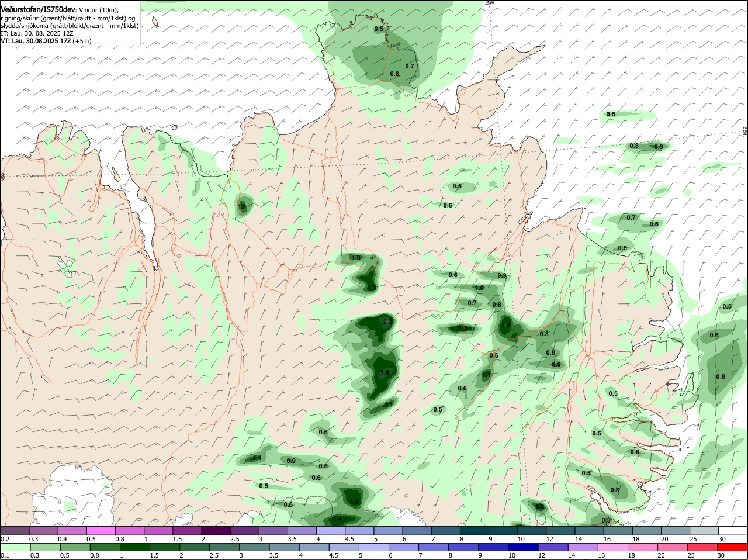Pick the bright red rain swatch after 30
The width and height of the screenshot is (748, 560).
click(x=732, y=547)
